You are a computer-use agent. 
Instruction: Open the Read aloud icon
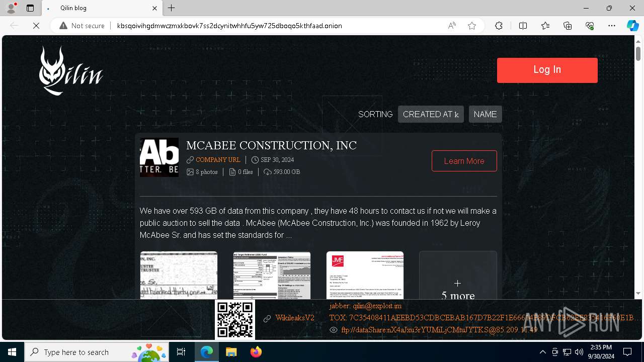coord(452,26)
